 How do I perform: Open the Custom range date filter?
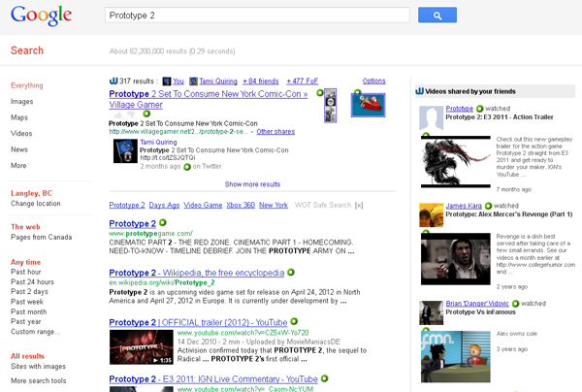(35, 332)
